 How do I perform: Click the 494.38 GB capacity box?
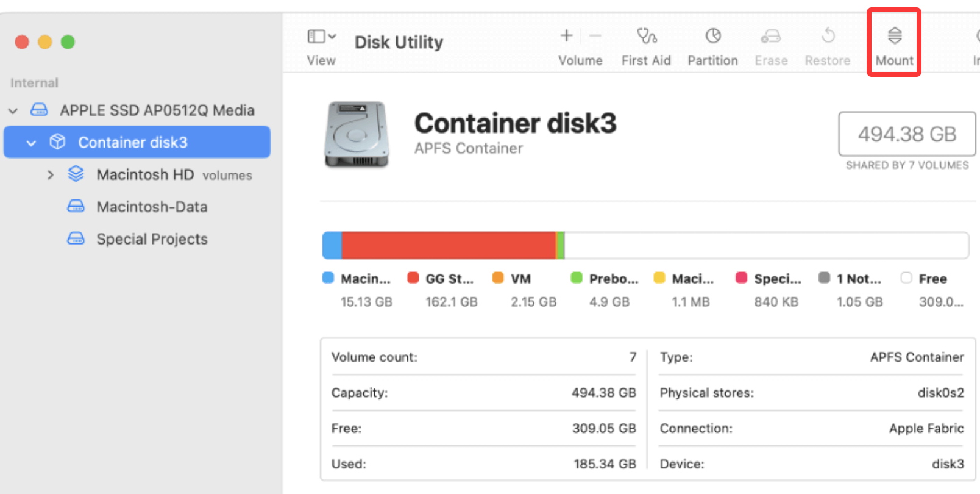coord(907,134)
